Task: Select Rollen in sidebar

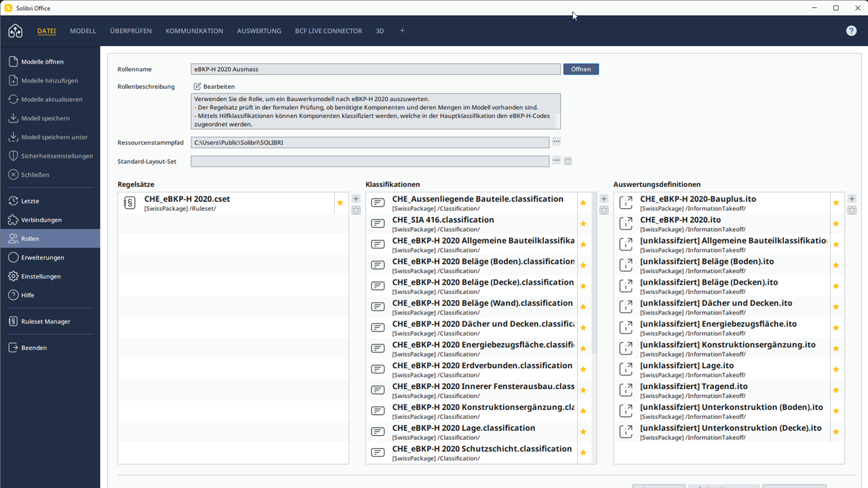Action: [50, 239]
